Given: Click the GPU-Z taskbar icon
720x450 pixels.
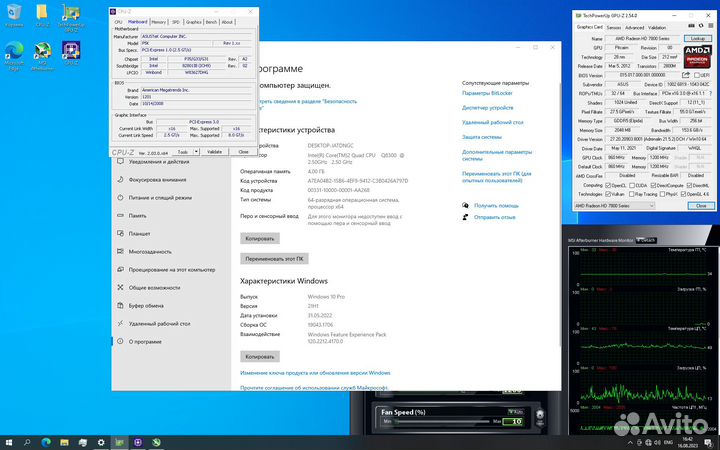Looking at the screenshot, I should [x=119, y=442].
